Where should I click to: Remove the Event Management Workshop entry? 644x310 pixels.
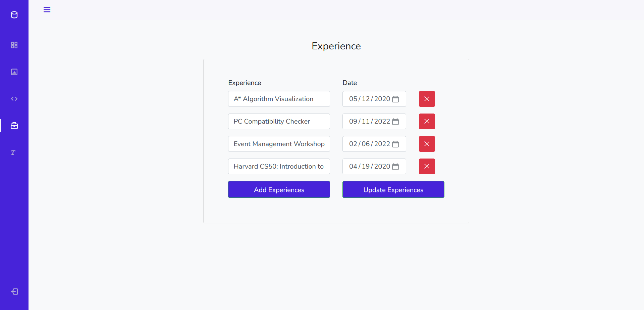[426, 144]
